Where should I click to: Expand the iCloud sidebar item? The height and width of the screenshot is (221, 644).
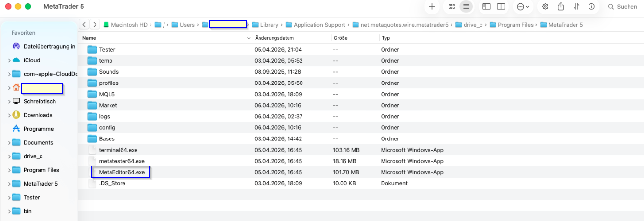(9, 60)
